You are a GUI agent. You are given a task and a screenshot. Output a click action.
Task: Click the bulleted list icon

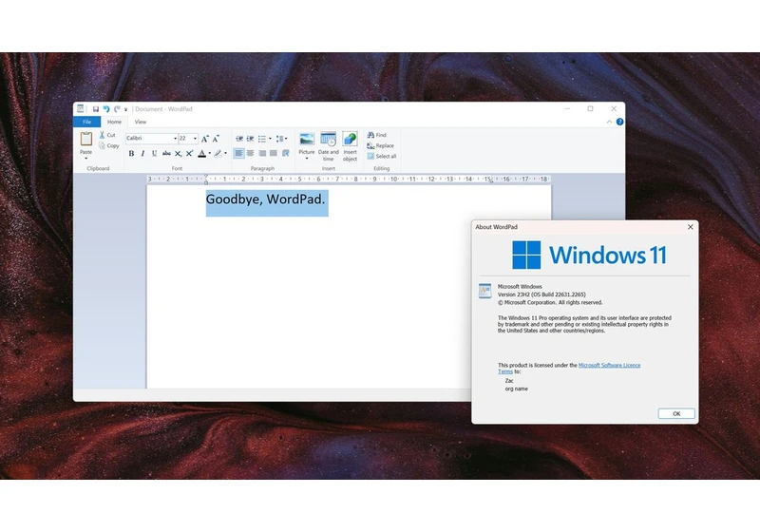click(262, 139)
